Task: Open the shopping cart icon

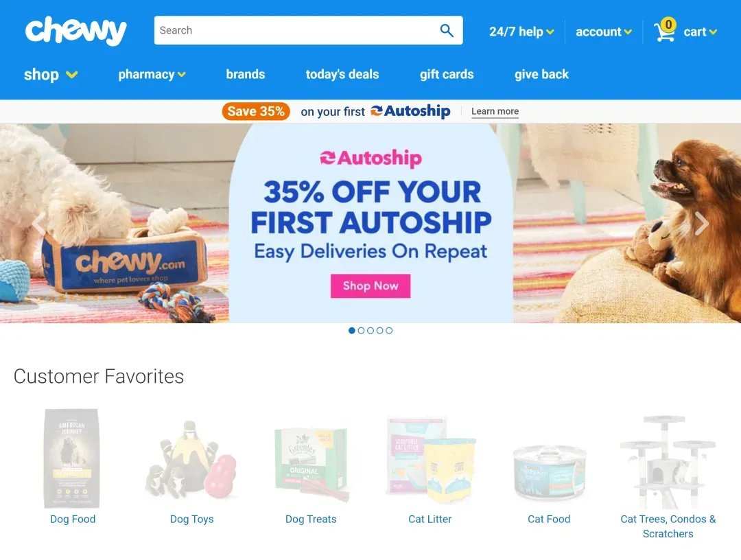Action: pyautogui.click(x=664, y=31)
